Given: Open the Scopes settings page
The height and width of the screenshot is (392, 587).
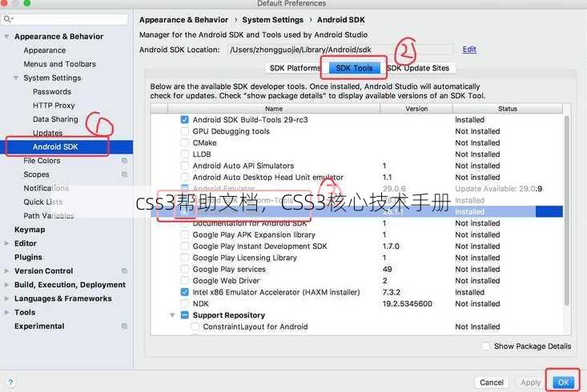Looking at the screenshot, I should click(x=36, y=174).
